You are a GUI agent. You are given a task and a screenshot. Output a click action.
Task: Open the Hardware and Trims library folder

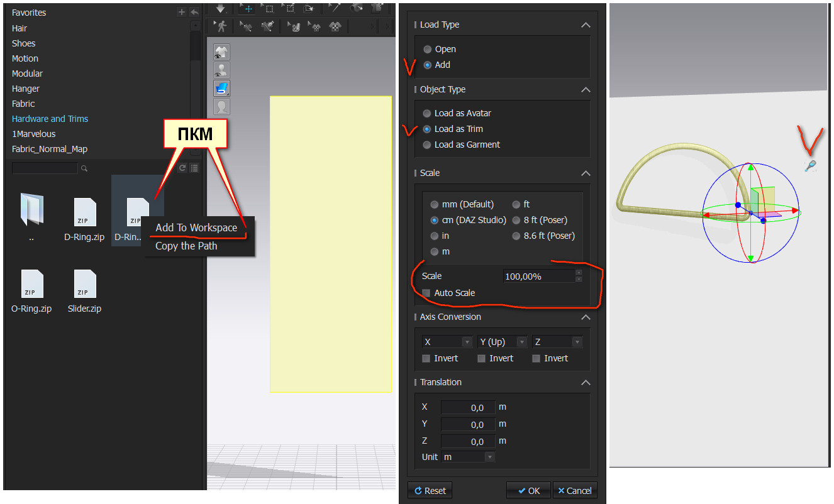(50, 119)
